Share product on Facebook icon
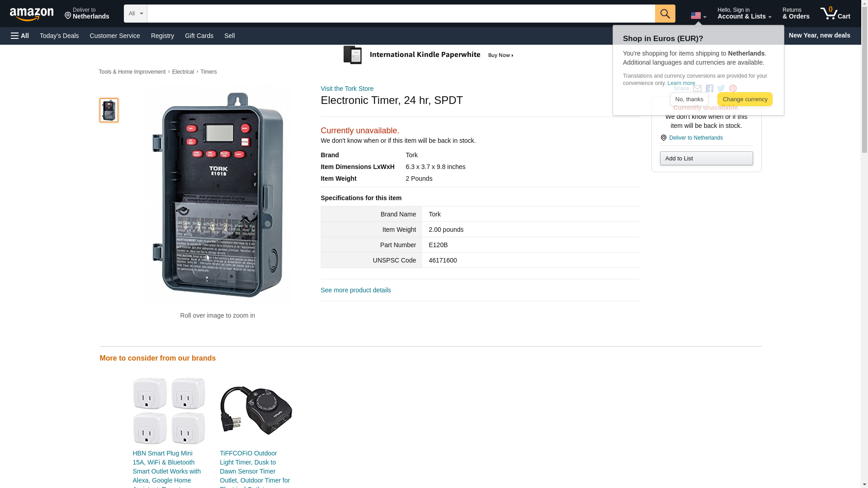The image size is (868, 488). [709, 89]
